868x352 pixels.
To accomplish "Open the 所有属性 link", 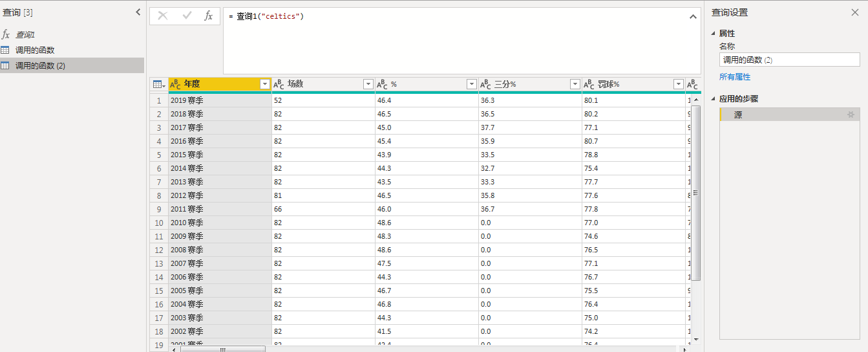I will pos(735,77).
